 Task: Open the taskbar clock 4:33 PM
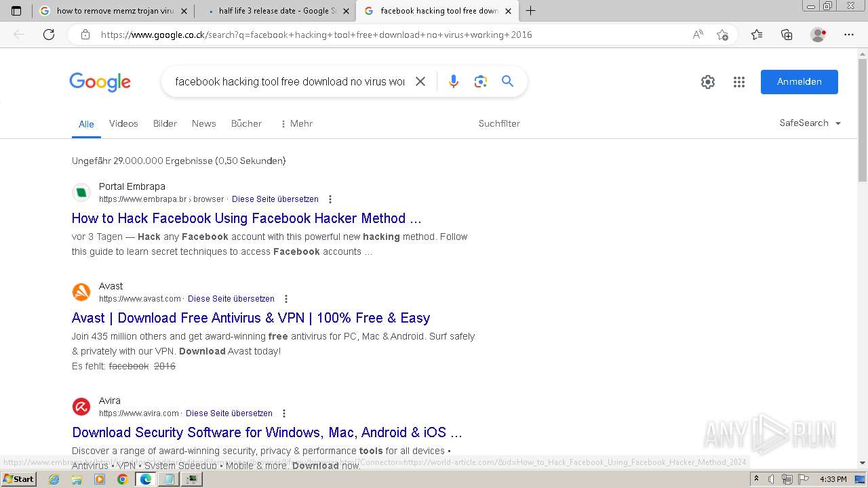[x=833, y=479]
